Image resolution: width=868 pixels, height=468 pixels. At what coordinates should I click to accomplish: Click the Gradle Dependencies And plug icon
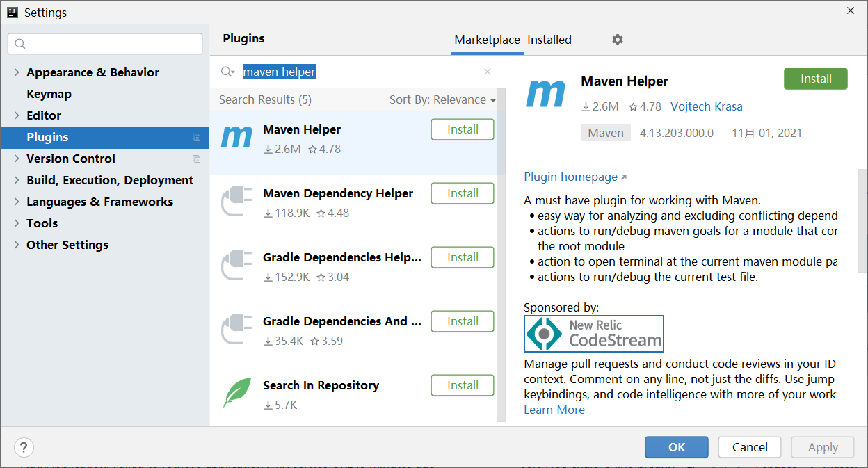tap(236, 330)
